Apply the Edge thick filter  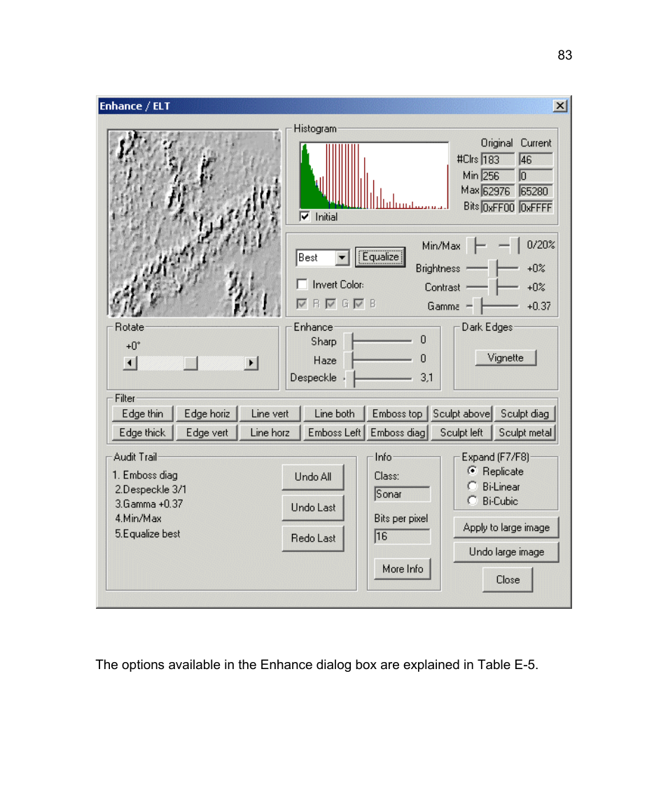point(142,432)
